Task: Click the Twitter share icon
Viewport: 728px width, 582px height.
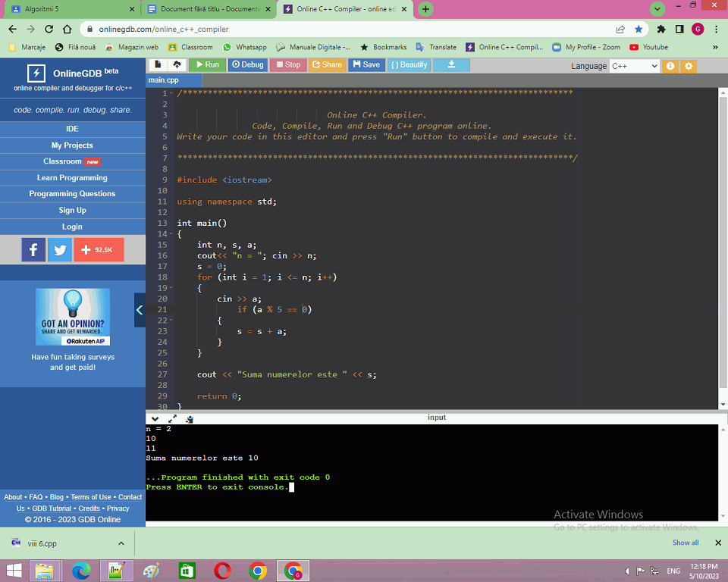Action: [x=60, y=249]
